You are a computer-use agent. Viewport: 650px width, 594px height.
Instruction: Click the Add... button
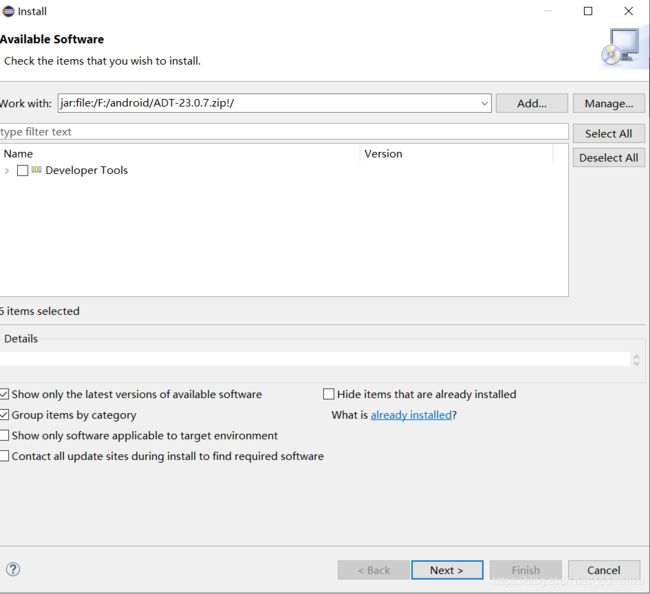click(x=531, y=103)
